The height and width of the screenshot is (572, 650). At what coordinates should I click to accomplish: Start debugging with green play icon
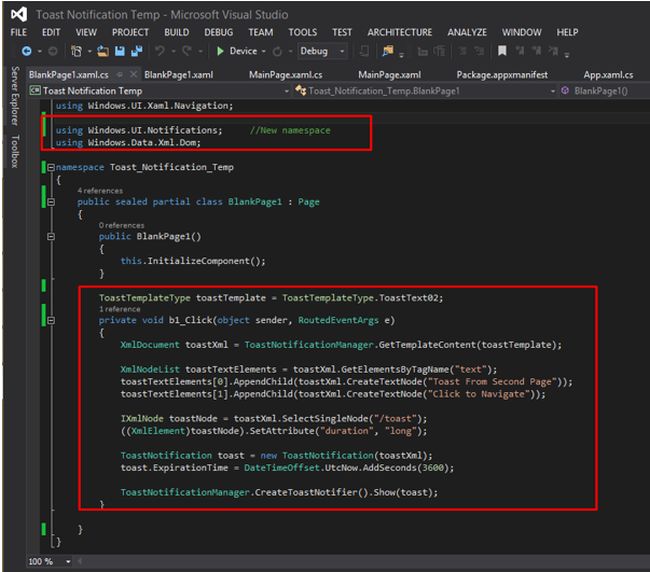coord(220,51)
